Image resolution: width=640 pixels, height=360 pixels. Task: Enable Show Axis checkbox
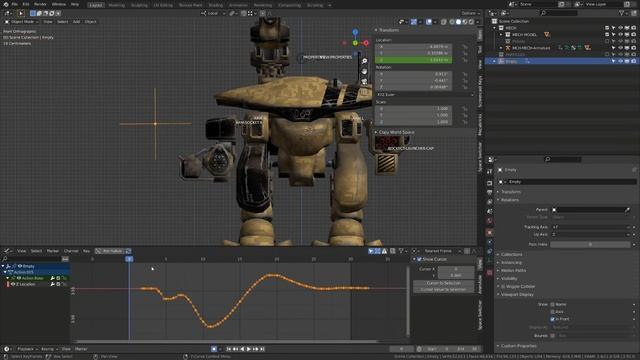click(553, 312)
